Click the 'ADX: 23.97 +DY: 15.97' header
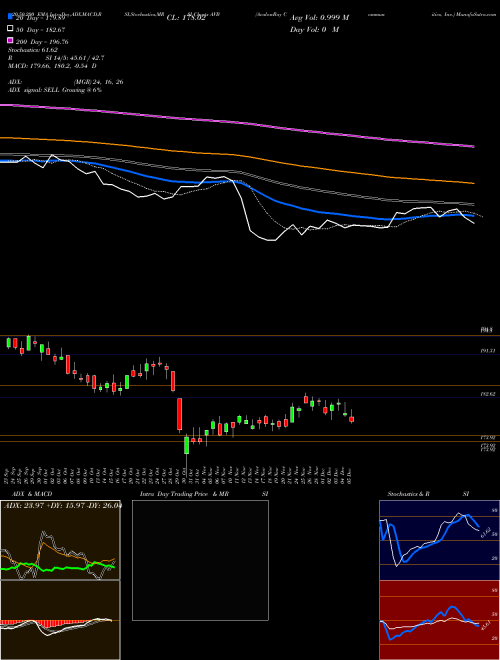The height and width of the screenshot is (660, 500). (45, 505)
